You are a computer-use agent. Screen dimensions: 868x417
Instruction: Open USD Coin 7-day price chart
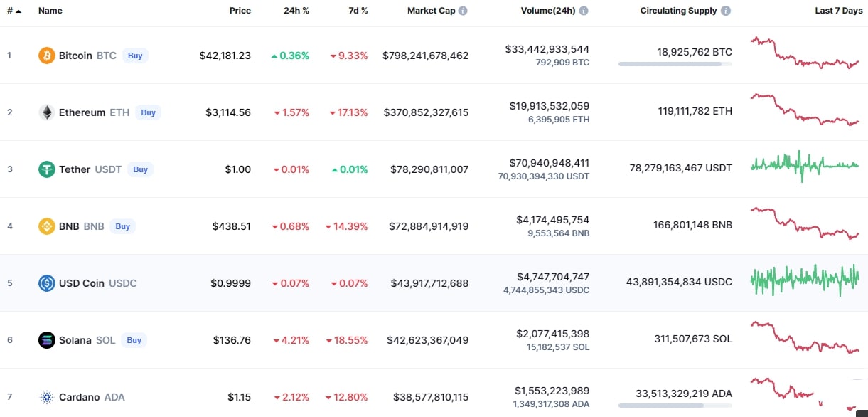[805, 280]
